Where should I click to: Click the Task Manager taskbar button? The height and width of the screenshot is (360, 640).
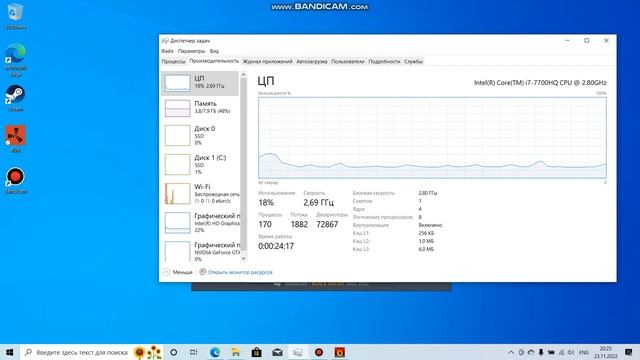coord(298,352)
